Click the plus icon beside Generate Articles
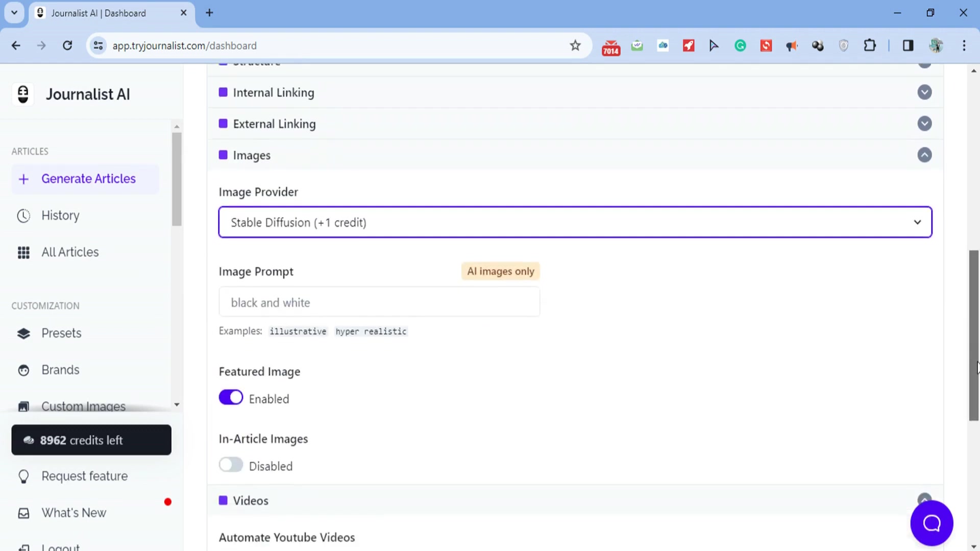Image resolution: width=980 pixels, height=551 pixels. [x=23, y=179]
